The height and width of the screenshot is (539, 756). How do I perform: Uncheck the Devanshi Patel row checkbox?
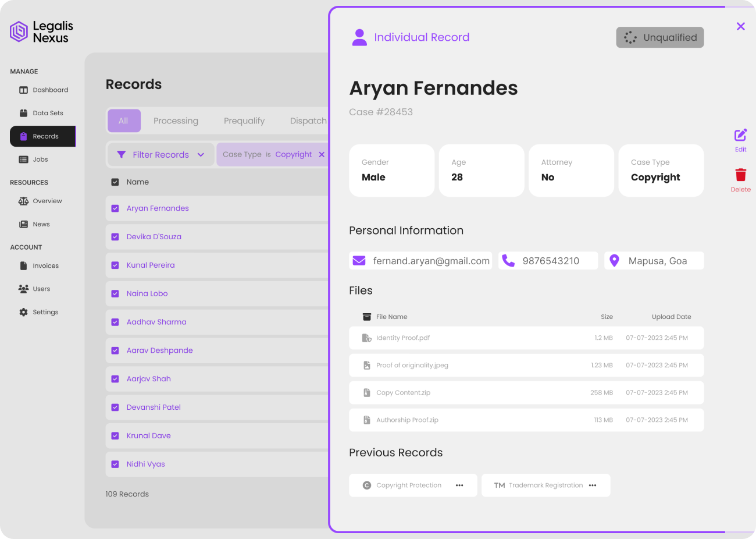(115, 407)
